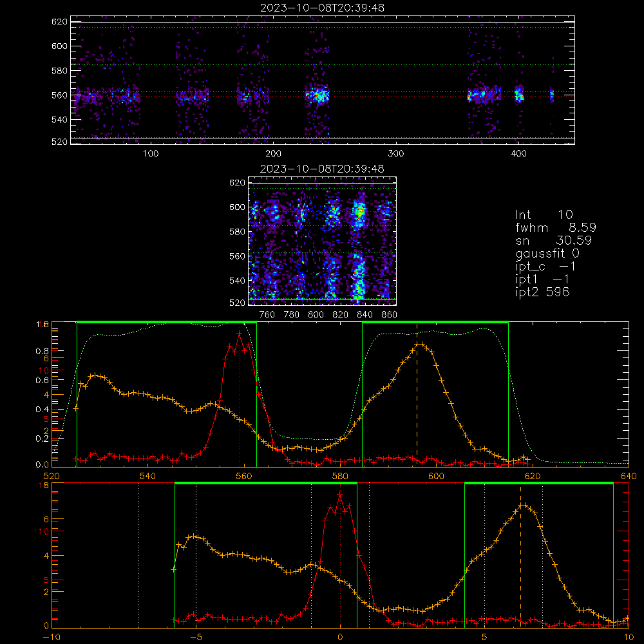Select the 'ipt1 -1' readout line

[542, 279]
